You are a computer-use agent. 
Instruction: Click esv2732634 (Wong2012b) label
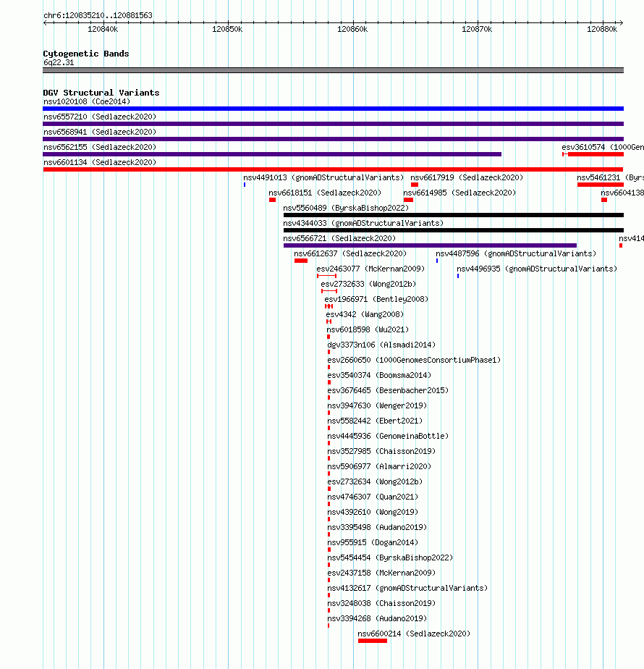[x=375, y=481]
